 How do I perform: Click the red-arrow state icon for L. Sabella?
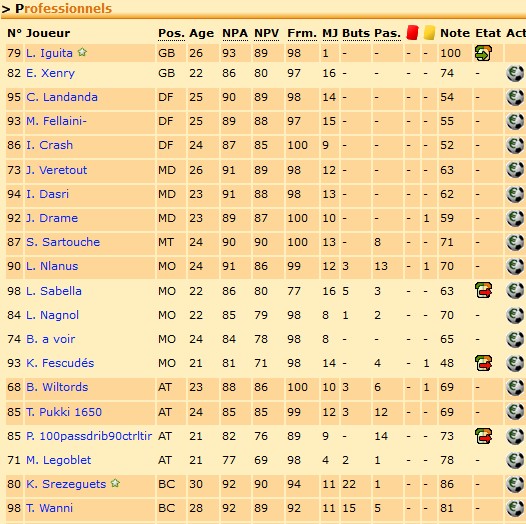pos(483,291)
